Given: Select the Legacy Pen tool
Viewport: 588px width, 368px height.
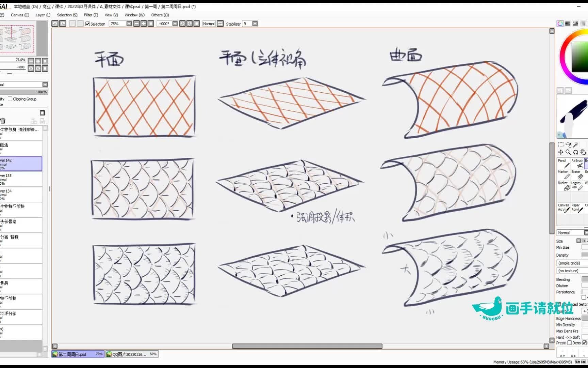Looking at the screenshot, I should (577, 186).
